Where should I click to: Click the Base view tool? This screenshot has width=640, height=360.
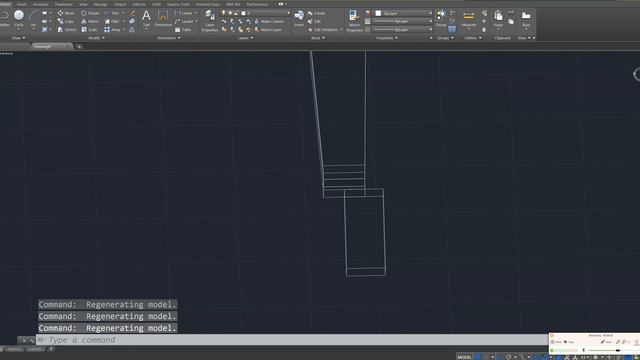click(526, 19)
